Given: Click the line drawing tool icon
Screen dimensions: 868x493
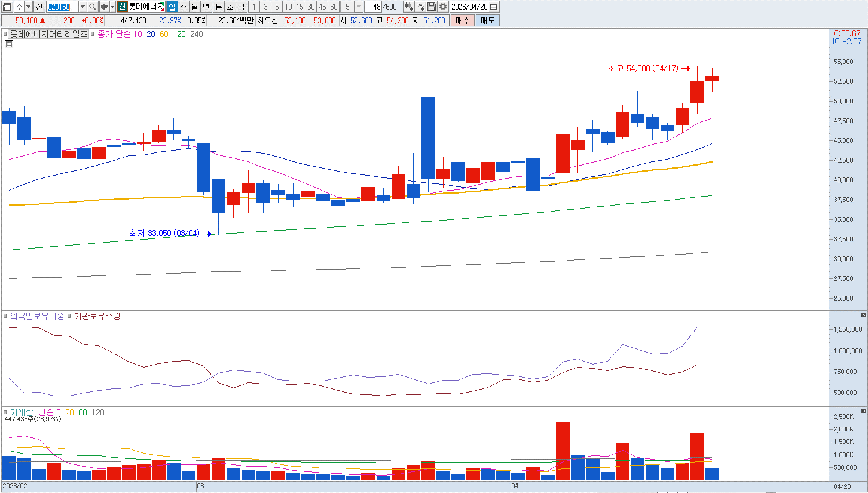Looking at the screenshot, I should tap(420, 7).
